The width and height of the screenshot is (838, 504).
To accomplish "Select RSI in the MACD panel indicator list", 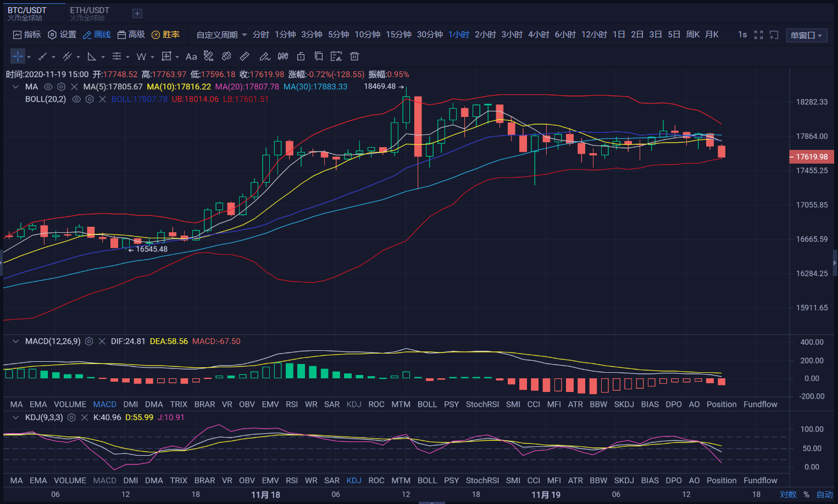I will 292,405.
